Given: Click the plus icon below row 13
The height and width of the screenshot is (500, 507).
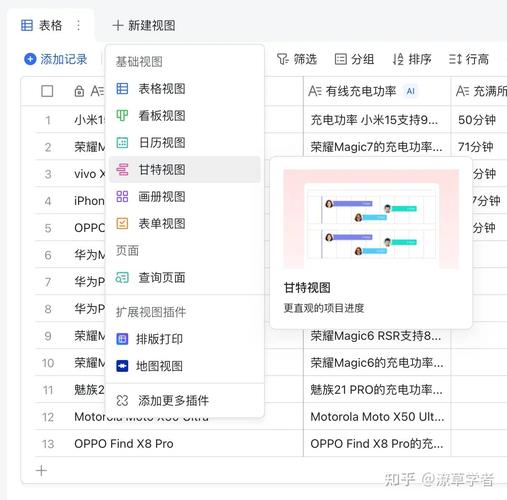Looking at the screenshot, I should point(41,471).
